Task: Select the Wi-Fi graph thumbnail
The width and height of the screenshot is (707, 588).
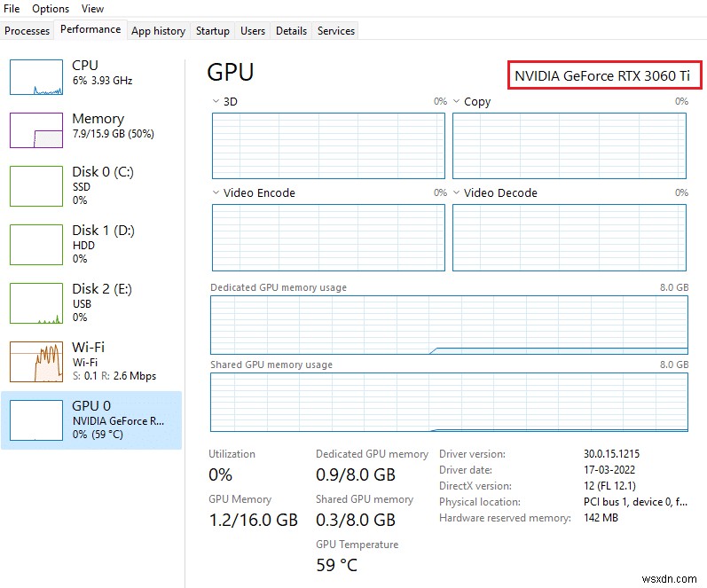Action: (x=36, y=362)
